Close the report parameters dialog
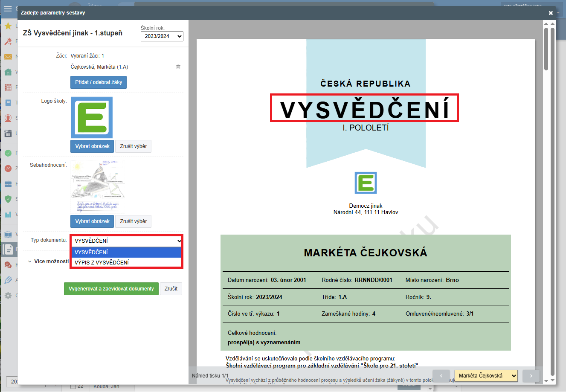 click(551, 13)
